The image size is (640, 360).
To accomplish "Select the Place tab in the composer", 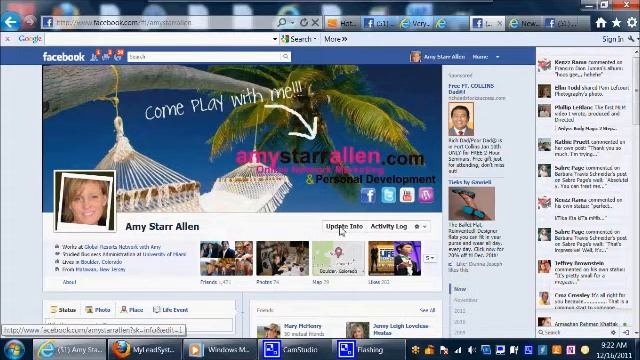I will 132,310.
